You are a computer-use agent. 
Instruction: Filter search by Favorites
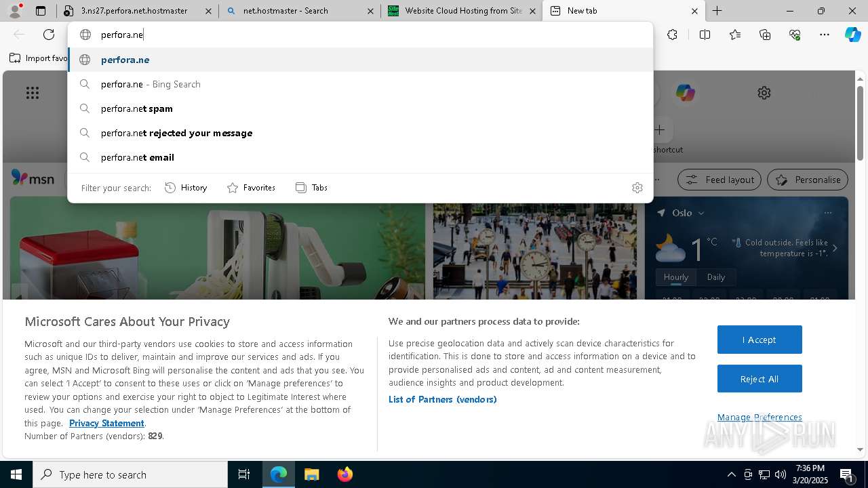pyautogui.click(x=251, y=188)
